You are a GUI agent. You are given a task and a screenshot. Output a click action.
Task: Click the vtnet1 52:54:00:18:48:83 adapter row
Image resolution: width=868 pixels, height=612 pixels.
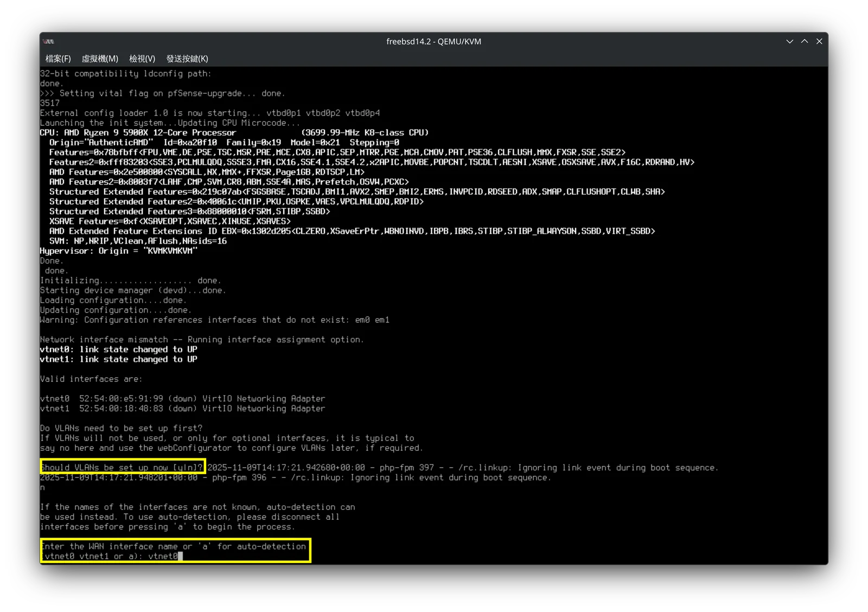pos(182,409)
